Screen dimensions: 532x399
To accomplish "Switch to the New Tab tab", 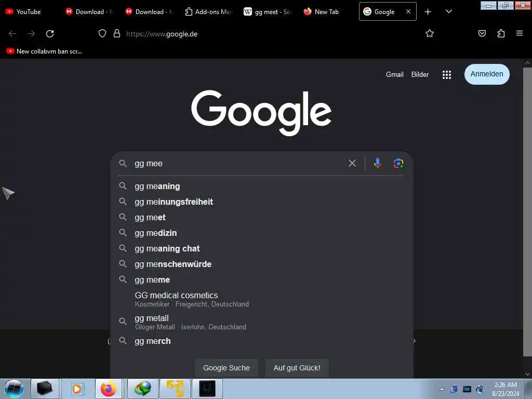I will click(327, 12).
